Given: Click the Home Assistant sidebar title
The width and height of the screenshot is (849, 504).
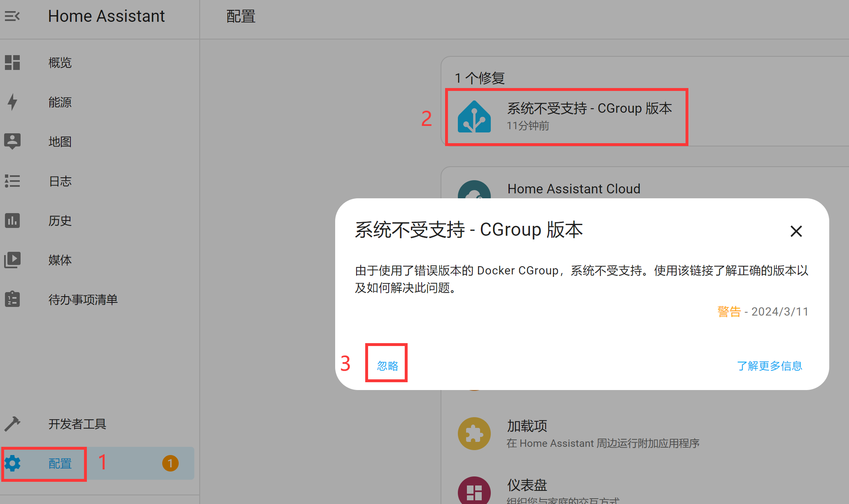Looking at the screenshot, I should coord(106,16).
